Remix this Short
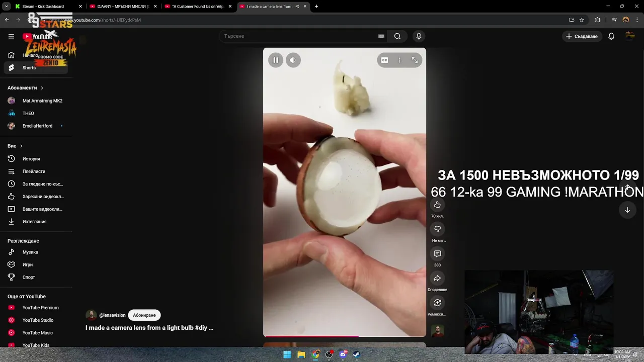The width and height of the screenshot is (644, 362). pyautogui.click(x=437, y=303)
